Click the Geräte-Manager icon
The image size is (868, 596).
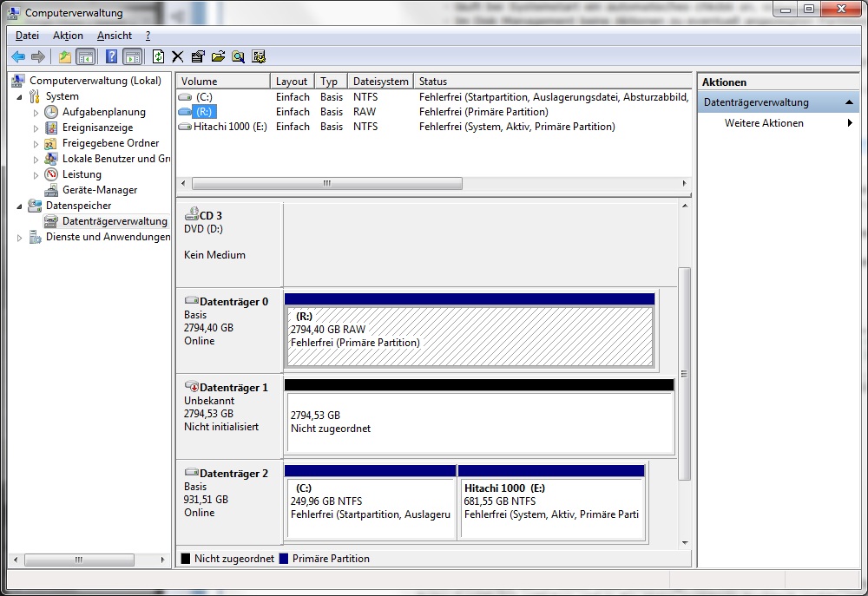(x=51, y=190)
